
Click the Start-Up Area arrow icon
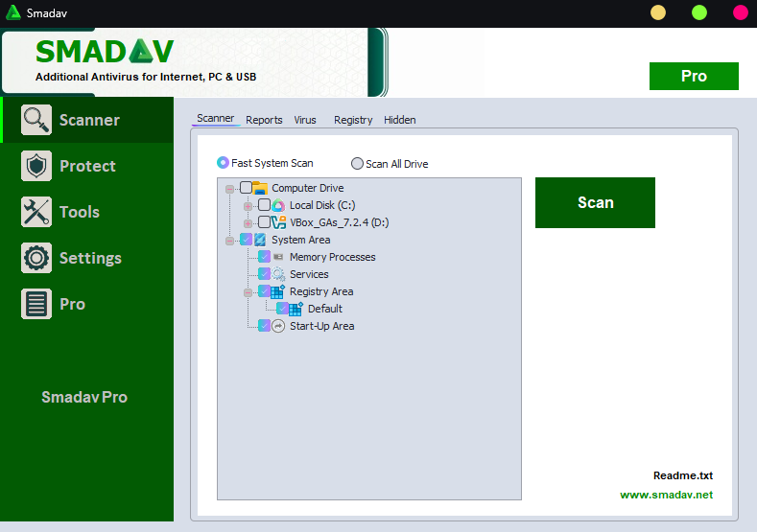pyautogui.click(x=278, y=326)
